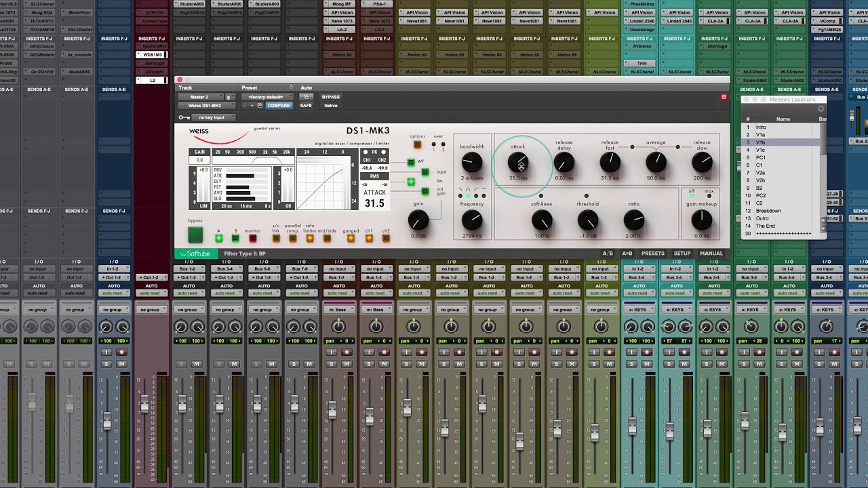Toggle the s/c link button

point(276,239)
